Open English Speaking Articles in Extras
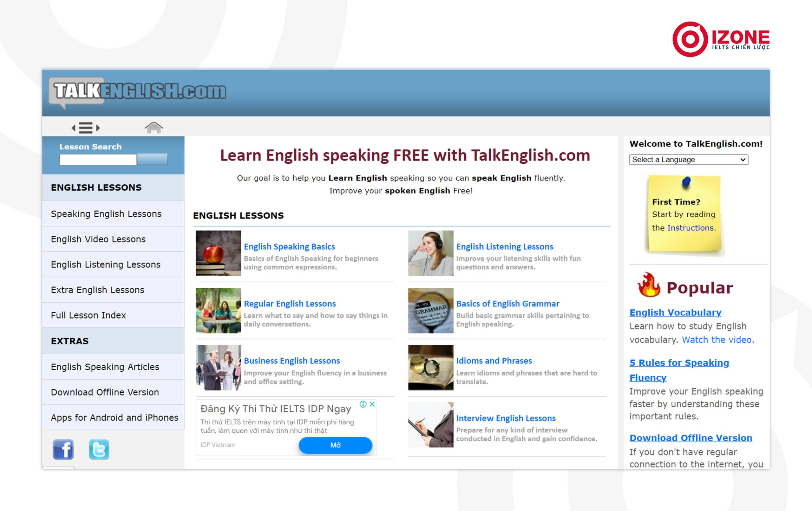 113,367
